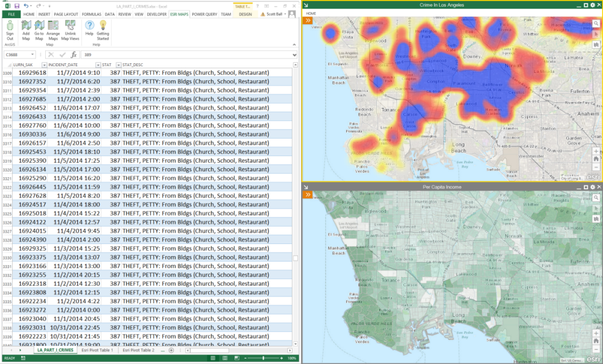Click select pointer tool on Crime map
The image size is (603, 364).
(x=596, y=34)
